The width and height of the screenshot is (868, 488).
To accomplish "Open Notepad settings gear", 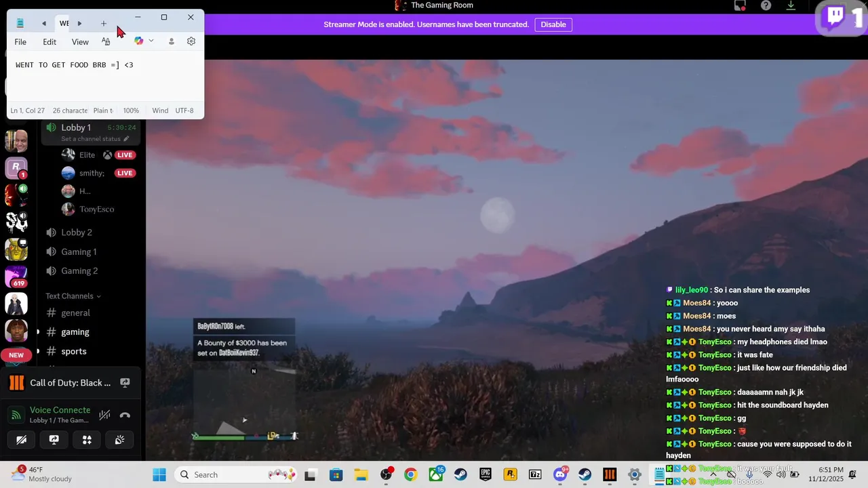I will [x=191, y=41].
